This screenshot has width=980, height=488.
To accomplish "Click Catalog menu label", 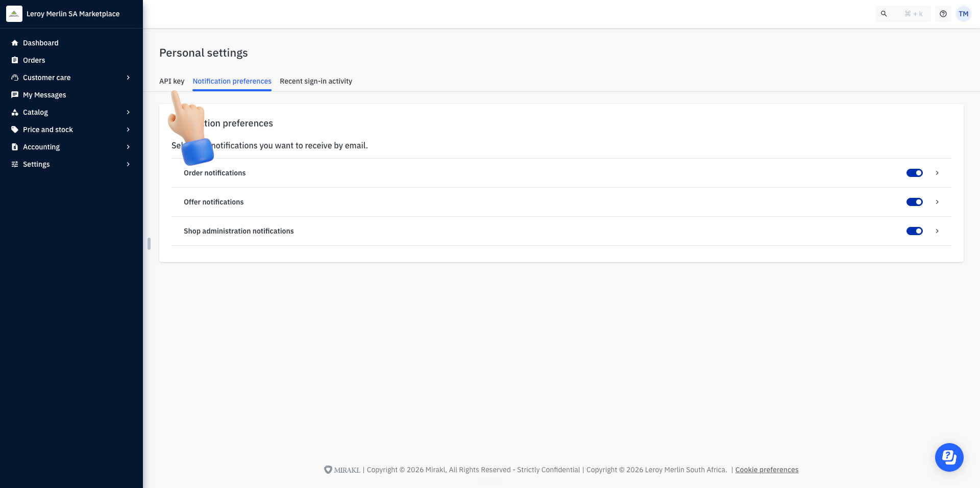I will point(35,112).
